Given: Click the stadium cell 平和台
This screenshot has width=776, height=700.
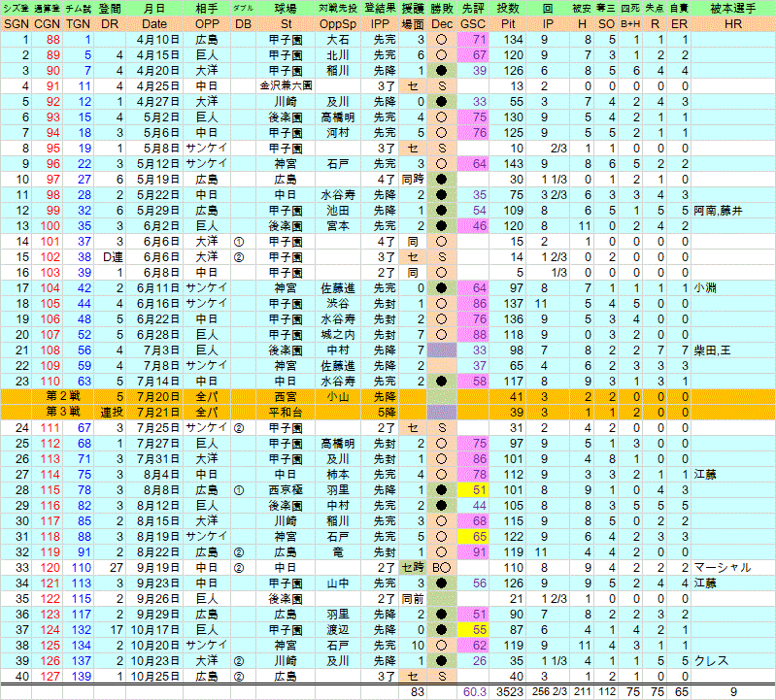Looking at the screenshot, I should point(287,413).
